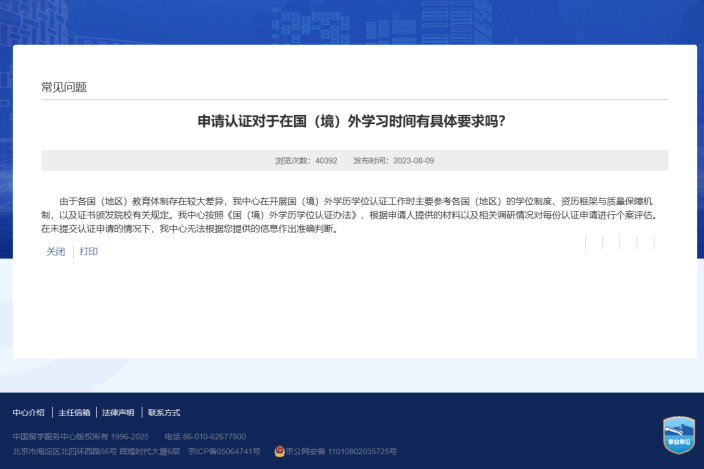
Task: Click the 发布时间: 2023-08-09 text
Action: (393, 161)
